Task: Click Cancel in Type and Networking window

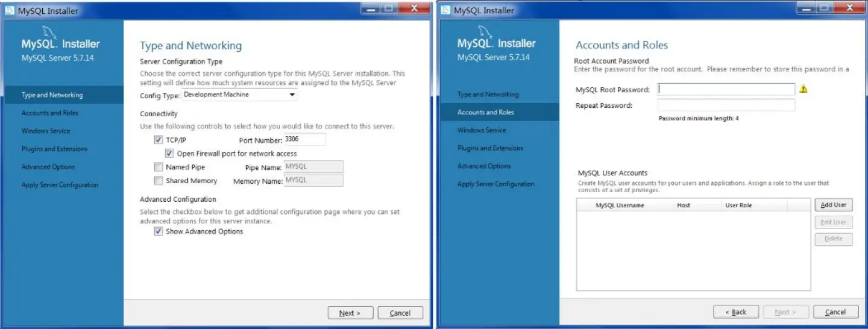Action: click(x=400, y=313)
